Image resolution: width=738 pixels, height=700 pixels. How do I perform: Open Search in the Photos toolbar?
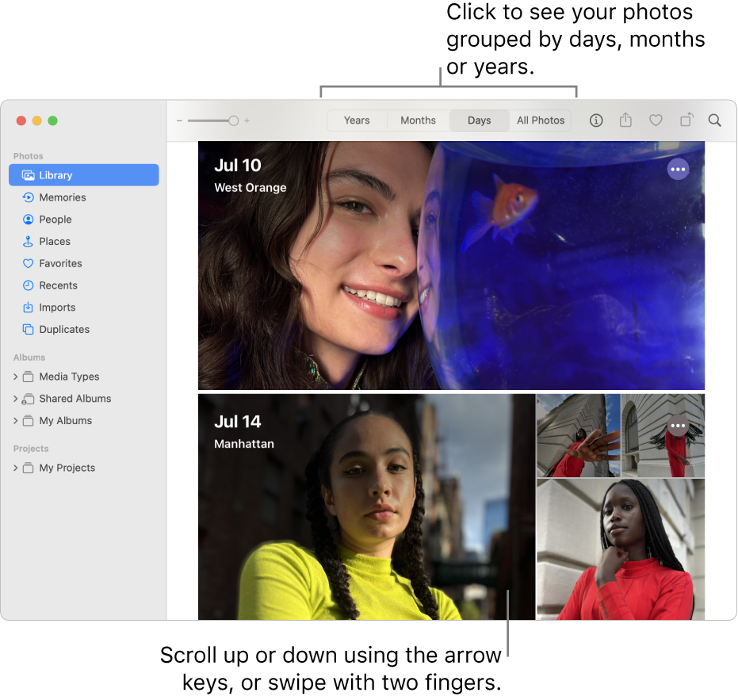[x=714, y=120]
